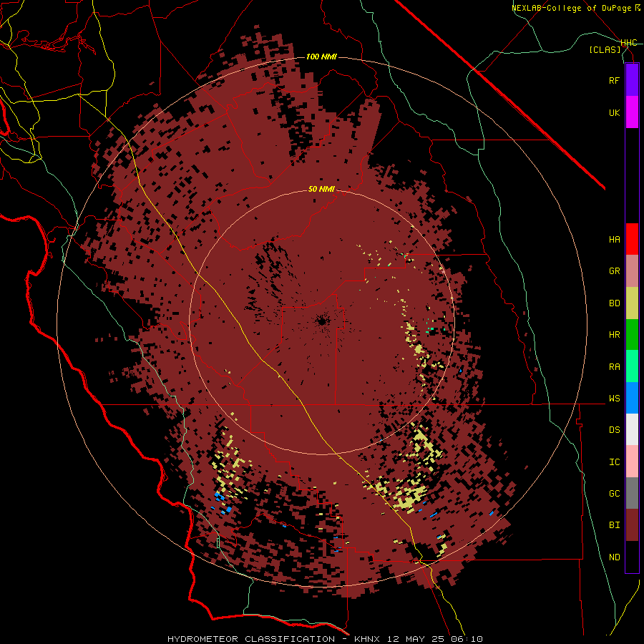
Task: Click the GR legend label
Action: [614, 271]
